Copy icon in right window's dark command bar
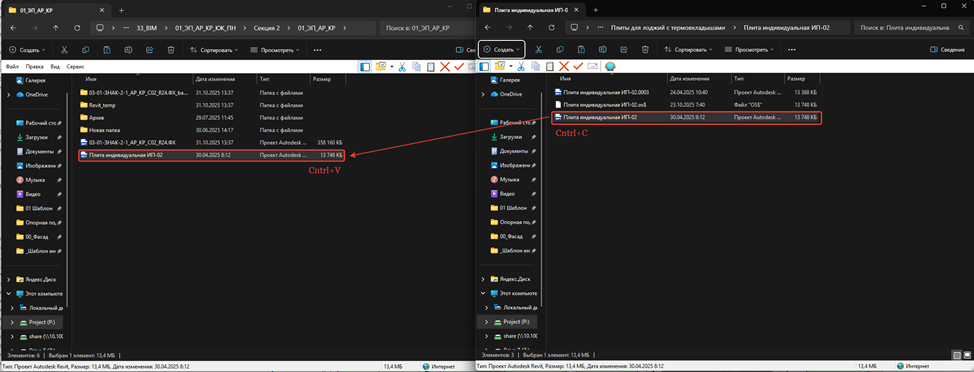The image size is (974, 372). 560,50
